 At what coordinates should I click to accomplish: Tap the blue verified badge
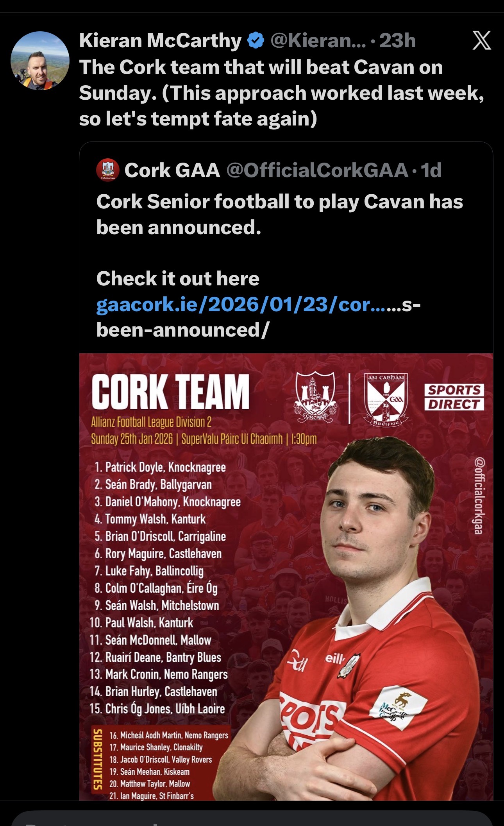click(256, 41)
